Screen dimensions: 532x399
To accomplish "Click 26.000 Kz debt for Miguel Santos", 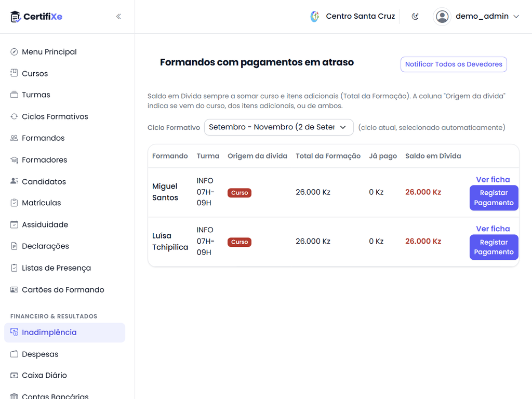I will pos(423,192).
